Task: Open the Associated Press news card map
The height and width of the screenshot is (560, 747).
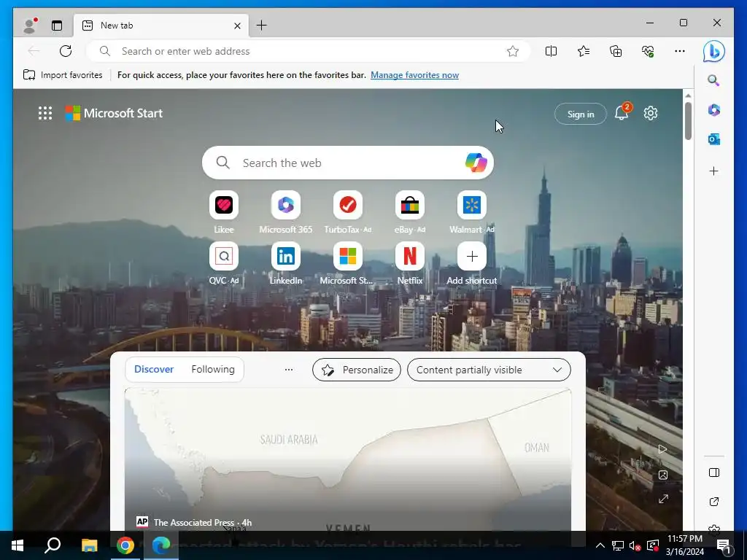Action: pos(348,459)
